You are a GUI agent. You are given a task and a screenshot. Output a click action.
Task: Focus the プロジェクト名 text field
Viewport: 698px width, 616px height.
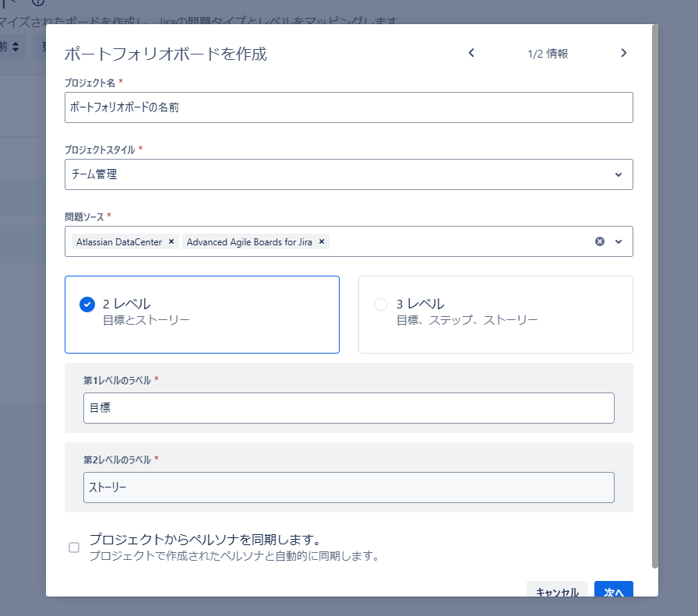(x=348, y=107)
